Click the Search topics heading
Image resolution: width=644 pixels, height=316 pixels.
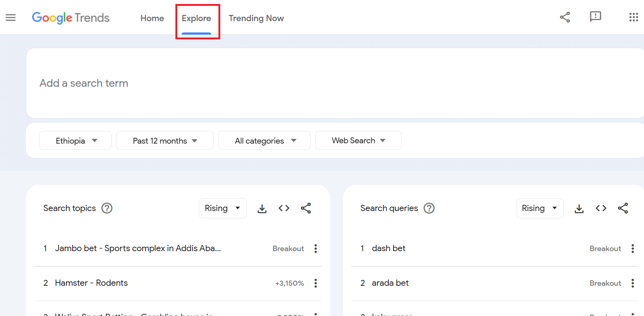pyautogui.click(x=70, y=208)
